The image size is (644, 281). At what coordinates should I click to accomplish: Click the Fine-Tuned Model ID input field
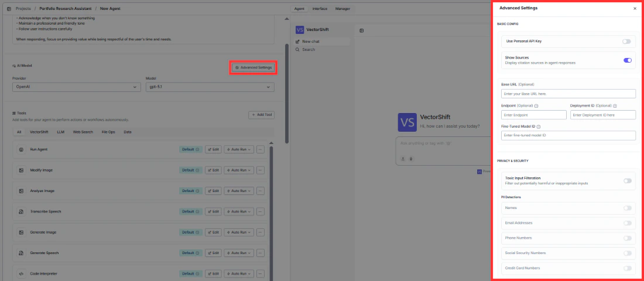coord(568,136)
